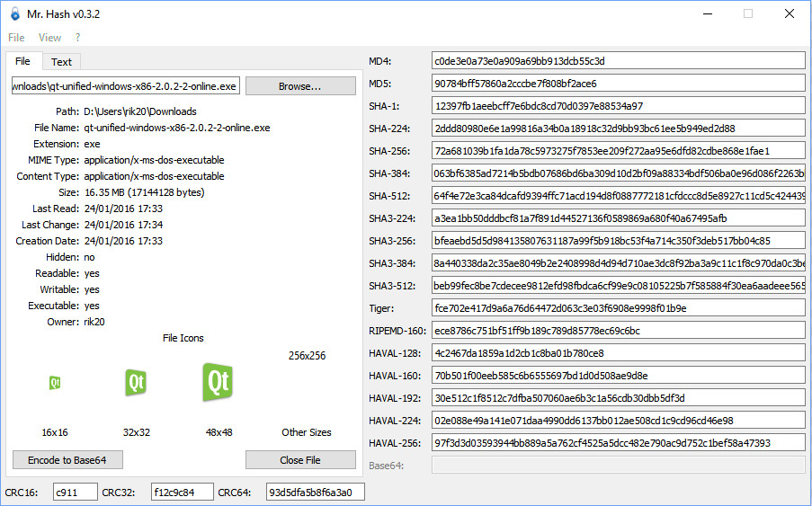Click the 32x32 size label
Image resolution: width=812 pixels, height=506 pixels.
136,432
